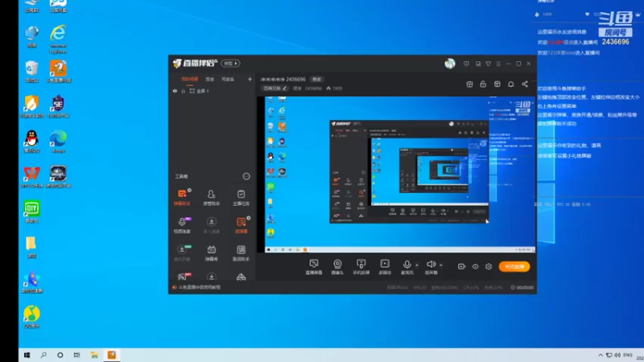
Task: Click the yellow folder desktop icon
Action: click(x=31, y=247)
